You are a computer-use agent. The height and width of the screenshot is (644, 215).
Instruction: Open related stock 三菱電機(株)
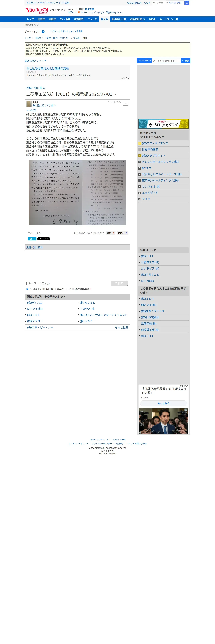149,324
